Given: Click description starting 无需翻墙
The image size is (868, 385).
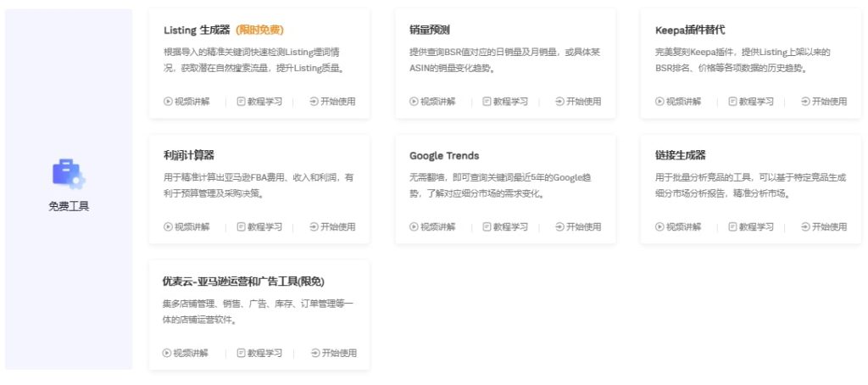Looking at the screenshot, I should [502, 186].
